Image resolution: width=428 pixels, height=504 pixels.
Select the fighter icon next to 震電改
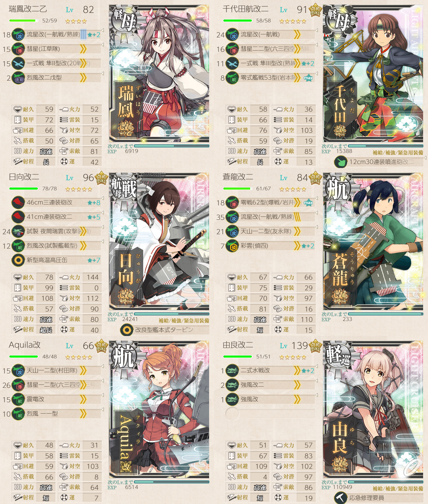pos(18,399)
